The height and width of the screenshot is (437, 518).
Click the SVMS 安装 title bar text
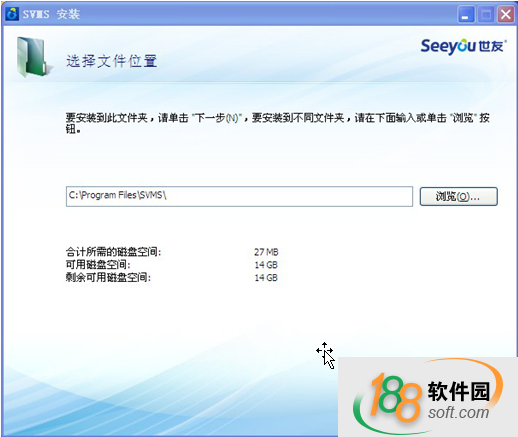tap(51, 14)
